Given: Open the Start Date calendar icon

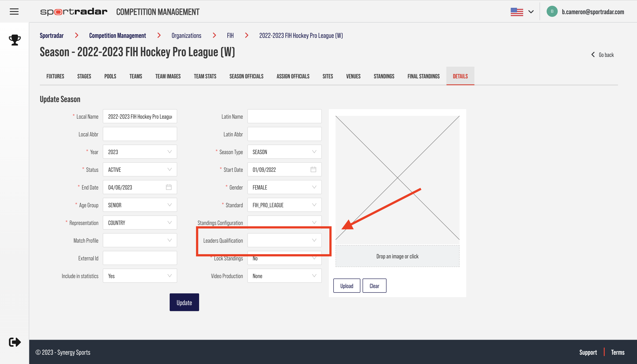Looking at the screenshot, I should point(313,170).
